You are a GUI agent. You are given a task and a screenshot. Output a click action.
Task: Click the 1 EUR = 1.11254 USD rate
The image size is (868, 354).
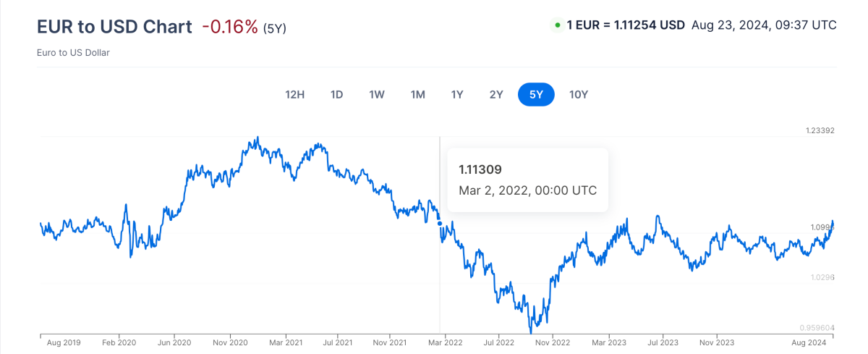tap(626, 25)
